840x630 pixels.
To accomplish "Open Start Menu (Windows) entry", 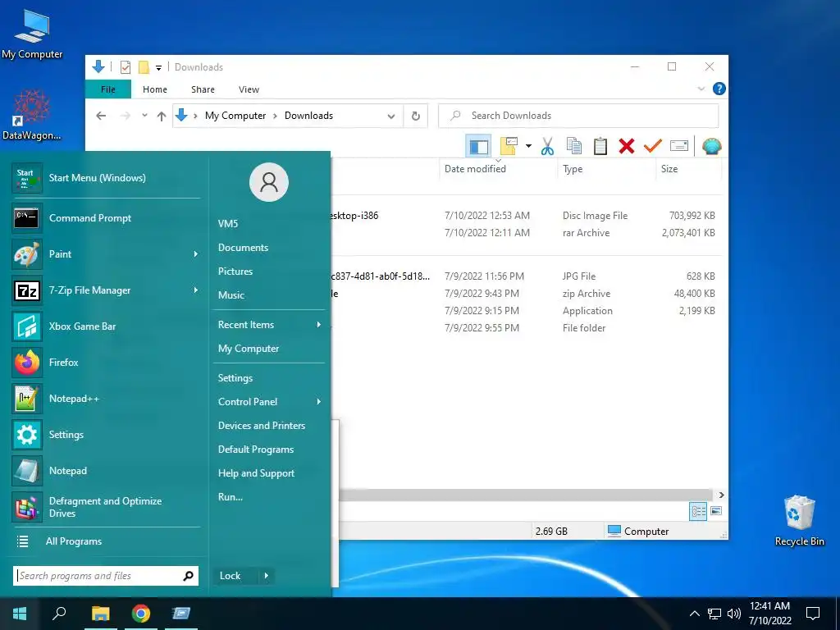I will pos(106,178).
